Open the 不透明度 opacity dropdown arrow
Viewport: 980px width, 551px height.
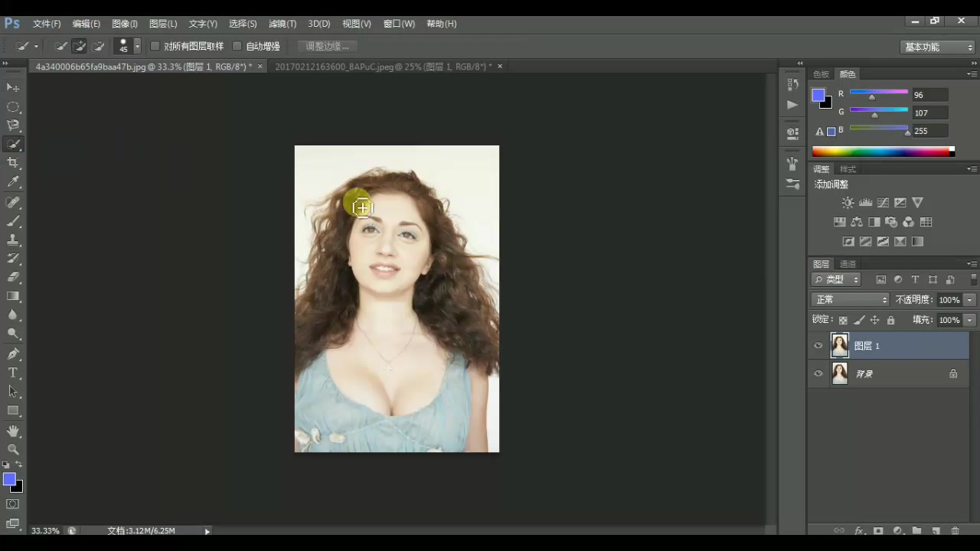(x=970, y=300)
